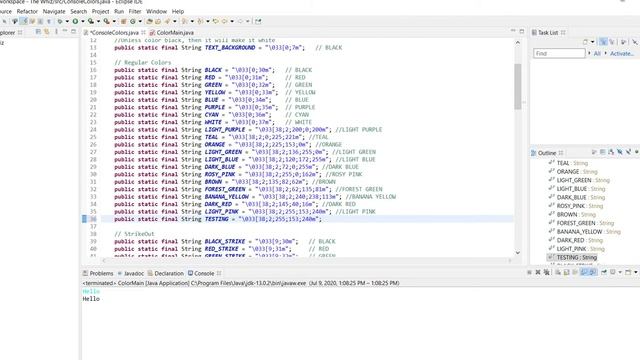Click the All link in Task List
Viewport: 640px width, 360px height.
pos(597,53)
